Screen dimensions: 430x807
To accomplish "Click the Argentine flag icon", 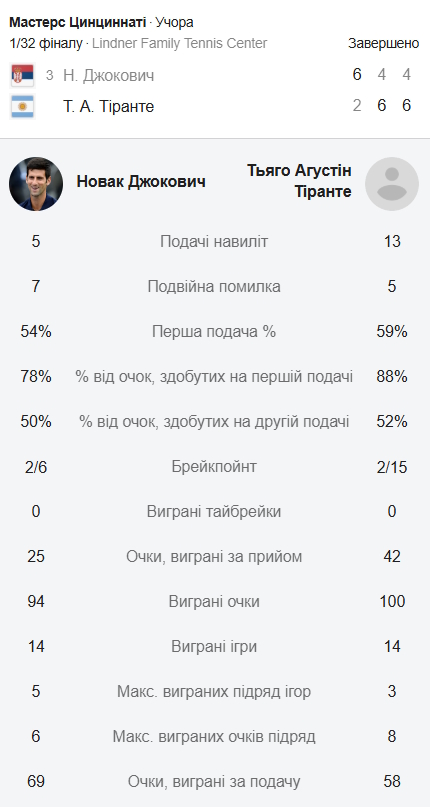I will coord(22,107).
